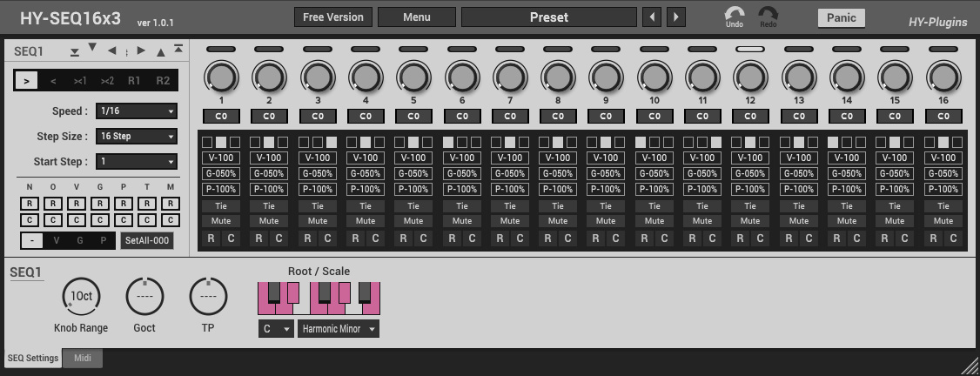Clear step 16 with its C button
Image resolution: width=980 pixels, height=376 pixels.
click(x=953, y=238)
